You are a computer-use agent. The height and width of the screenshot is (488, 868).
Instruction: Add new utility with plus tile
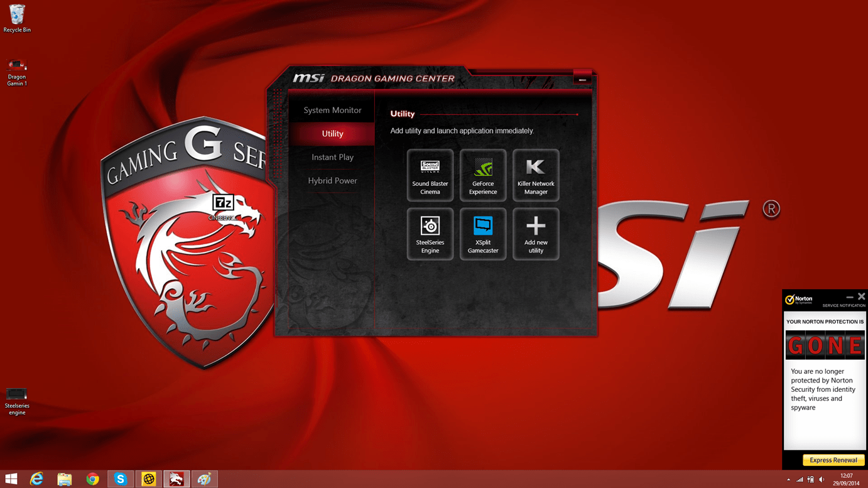536,234
